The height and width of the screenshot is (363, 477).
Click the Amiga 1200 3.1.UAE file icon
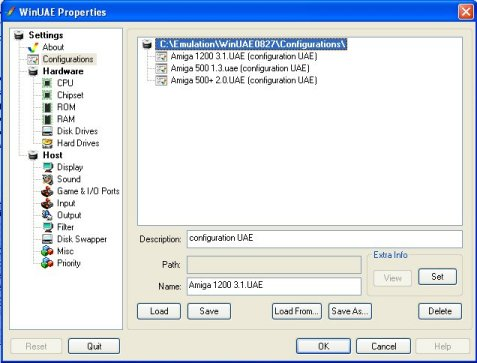pos(161,56)
